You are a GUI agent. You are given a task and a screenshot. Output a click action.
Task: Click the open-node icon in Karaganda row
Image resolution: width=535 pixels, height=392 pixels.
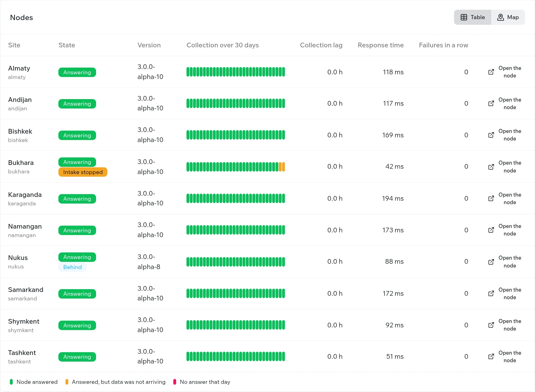point(491,199)
